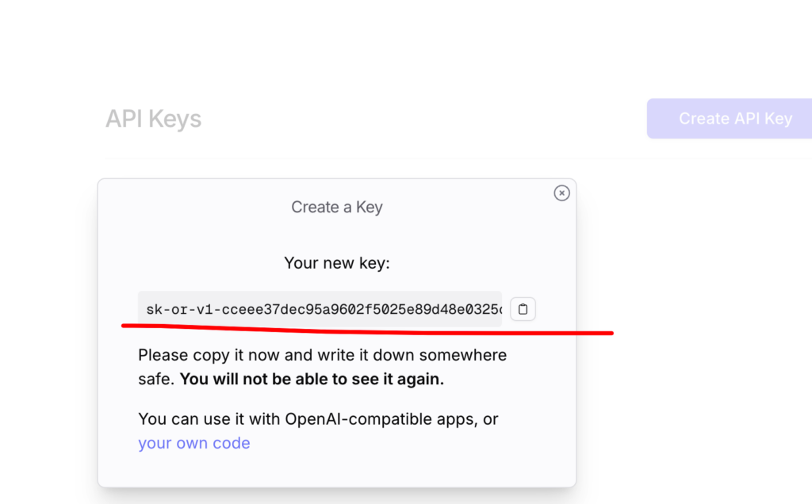Click the "OpenAI-compatible apps" sentence

[317, 419]
